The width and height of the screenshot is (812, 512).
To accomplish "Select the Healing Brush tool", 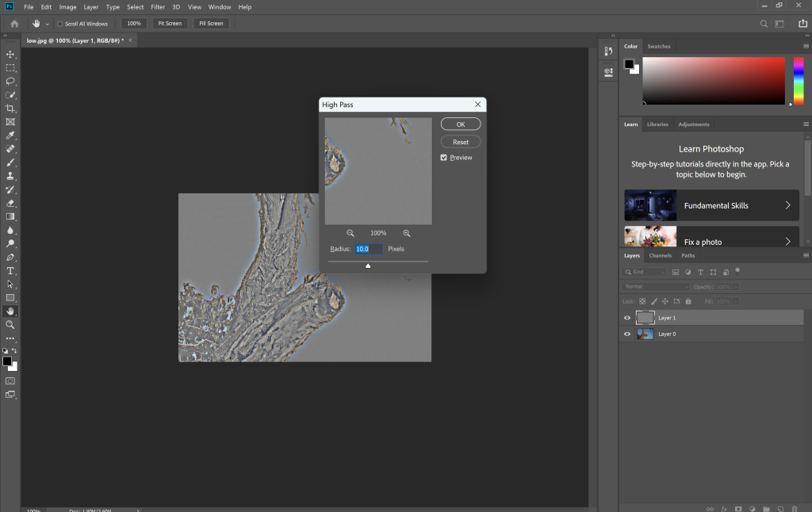I will pyautogui.click(x=10, y=148).
